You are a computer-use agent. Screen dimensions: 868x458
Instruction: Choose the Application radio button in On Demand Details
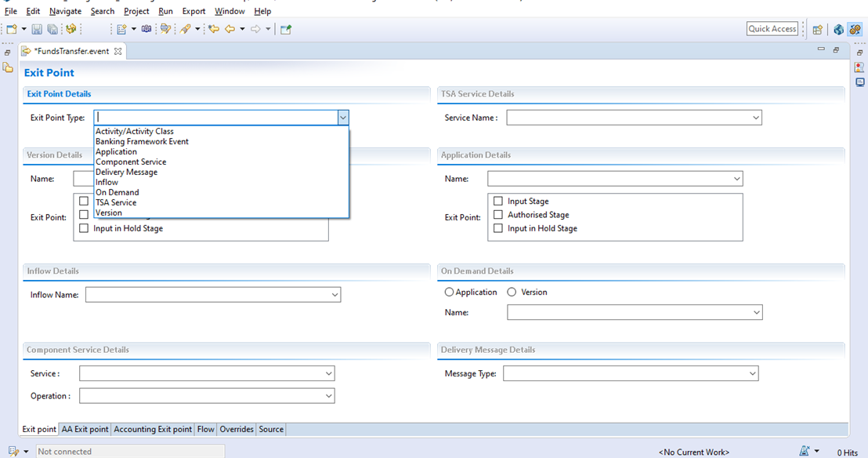[x=449, y=292]
